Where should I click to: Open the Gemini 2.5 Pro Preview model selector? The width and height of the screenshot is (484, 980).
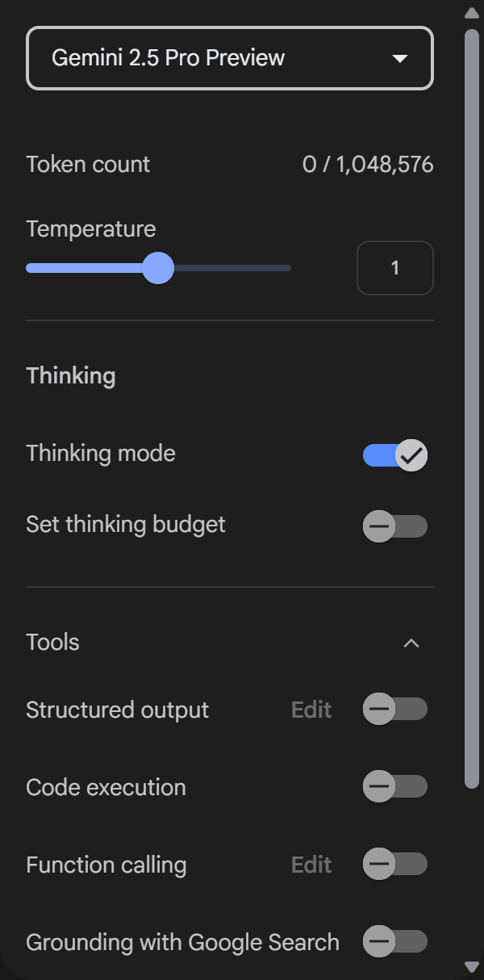230,58
